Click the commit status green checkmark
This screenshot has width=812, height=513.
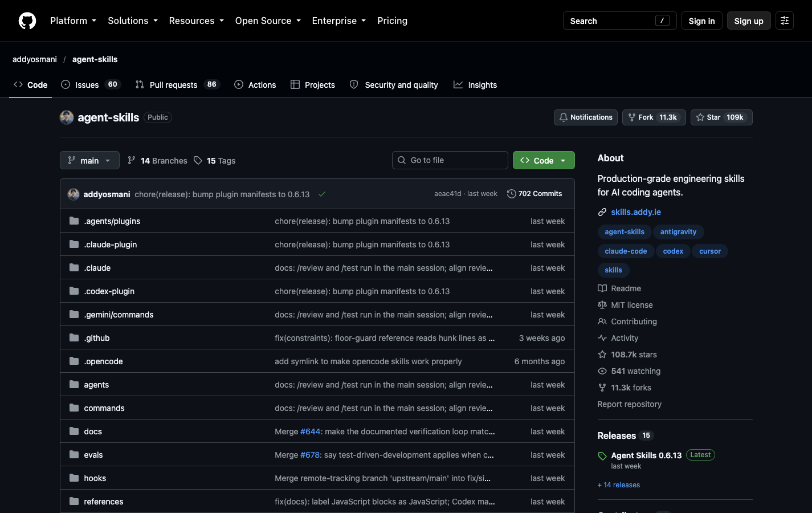click(x=322, y=194)
